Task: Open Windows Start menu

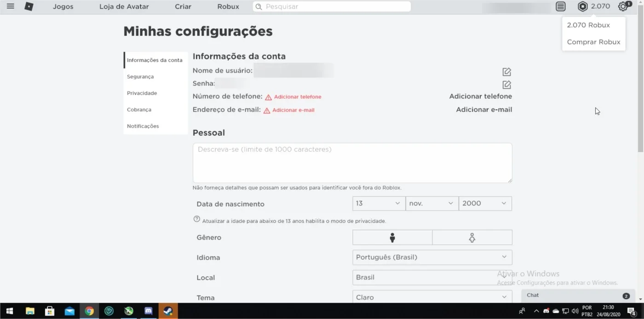Action: coord(9,311)
